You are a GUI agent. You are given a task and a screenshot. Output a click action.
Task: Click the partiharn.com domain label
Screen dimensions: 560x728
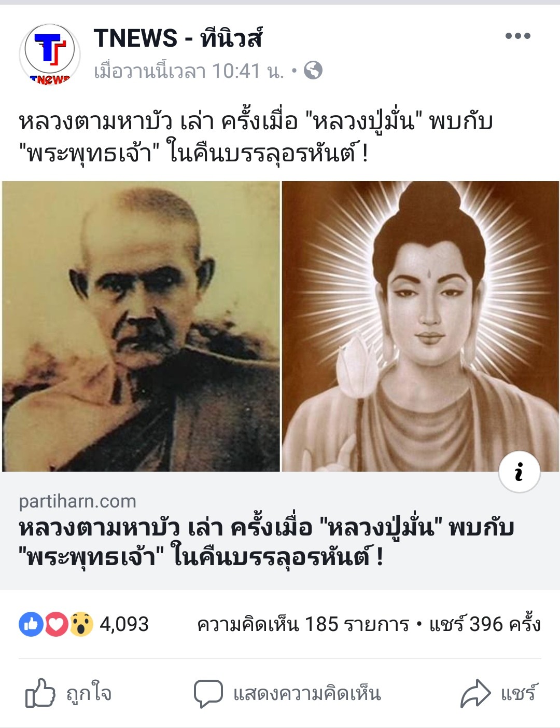coord(77,501)
